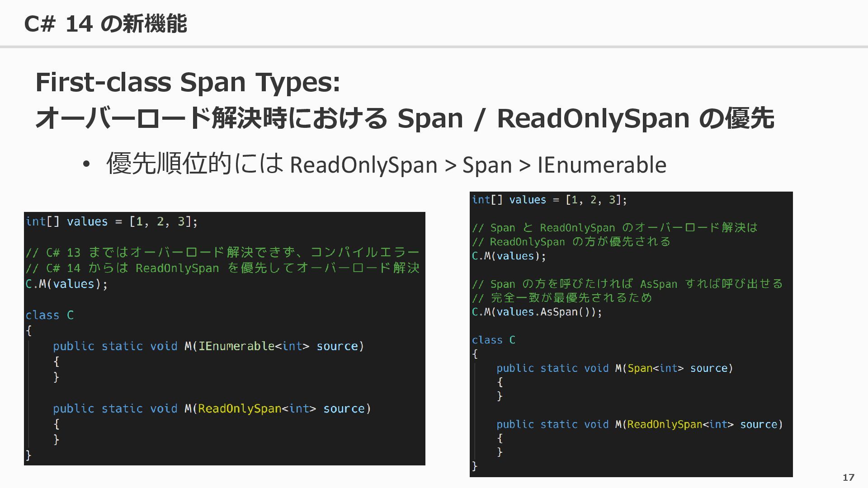This screenshot has width=868, height=488.
Task: Click comment "// Span と ReadOnlySpan のオーバーロード解決は"
Action: tap(615, 228)
